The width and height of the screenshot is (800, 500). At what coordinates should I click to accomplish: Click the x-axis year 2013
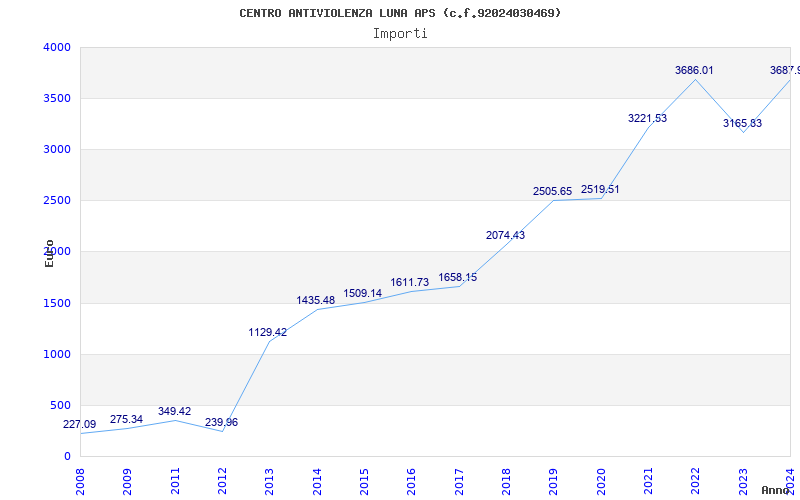(x=270, y=482)
